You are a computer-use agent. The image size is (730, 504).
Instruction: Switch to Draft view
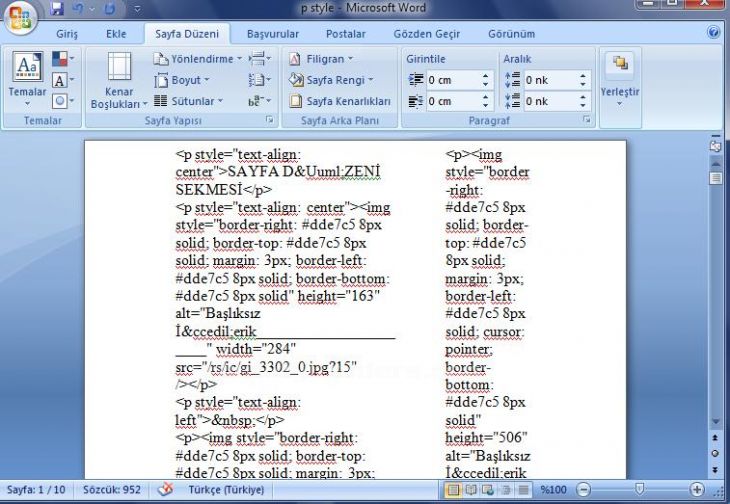[x=524, y=490]
